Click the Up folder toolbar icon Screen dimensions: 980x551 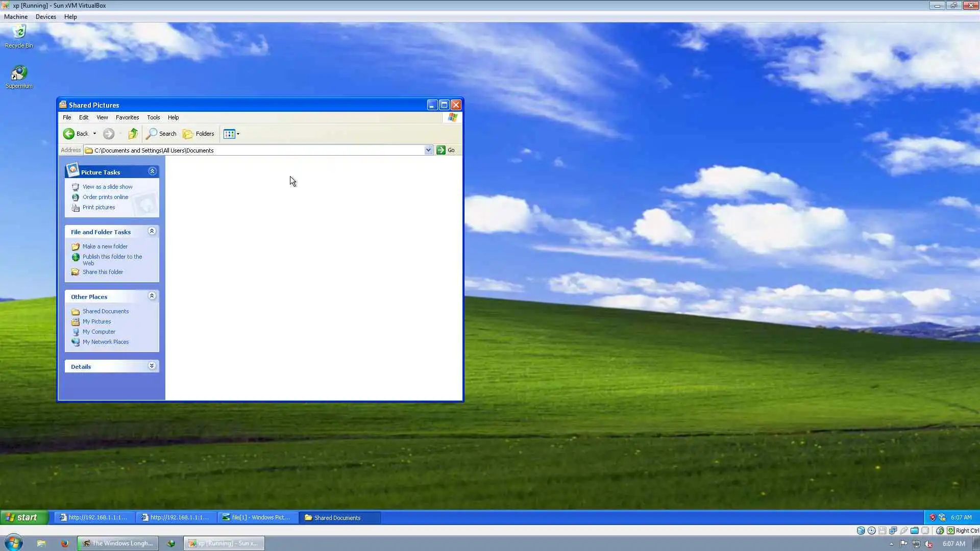pyautogui.click(x=133, y=134)
